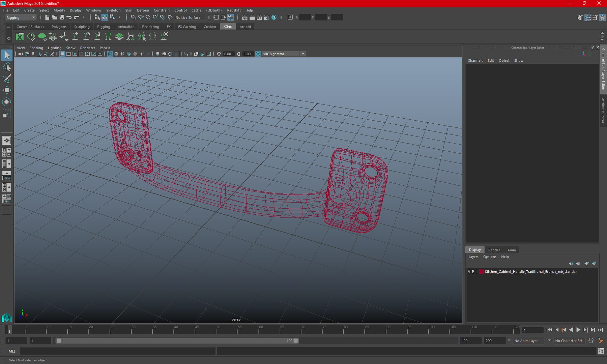Click the MEL command input field
Image resolution: width=607 pixels, height=364 pixels.
click(x=117, y=351)
